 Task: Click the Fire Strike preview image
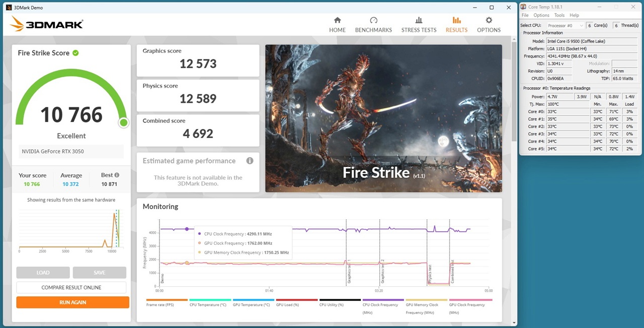click(383, 118)
